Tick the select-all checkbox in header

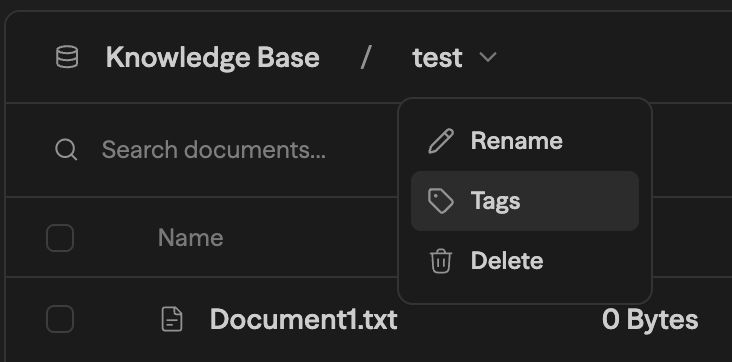(60, 238)
